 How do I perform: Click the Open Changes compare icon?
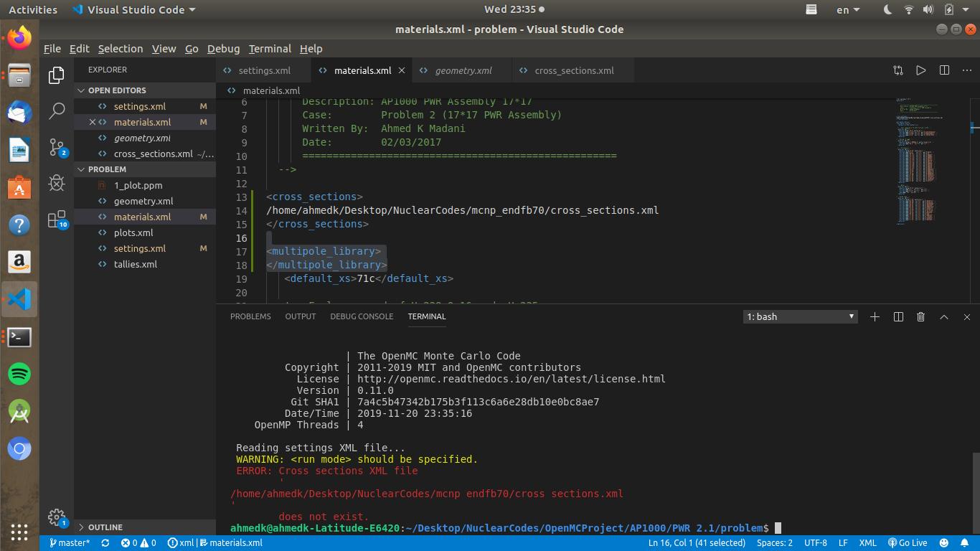click(898, 70)
